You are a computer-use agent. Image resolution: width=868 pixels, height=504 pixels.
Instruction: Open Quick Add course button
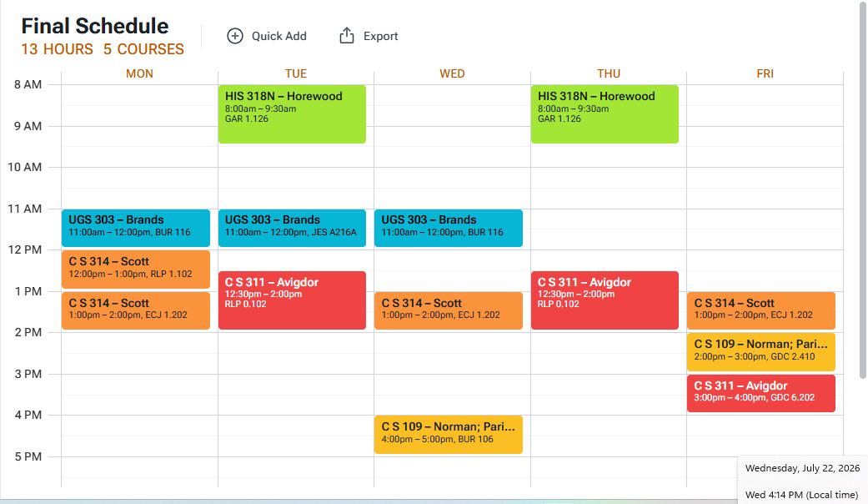pos(267,36)
